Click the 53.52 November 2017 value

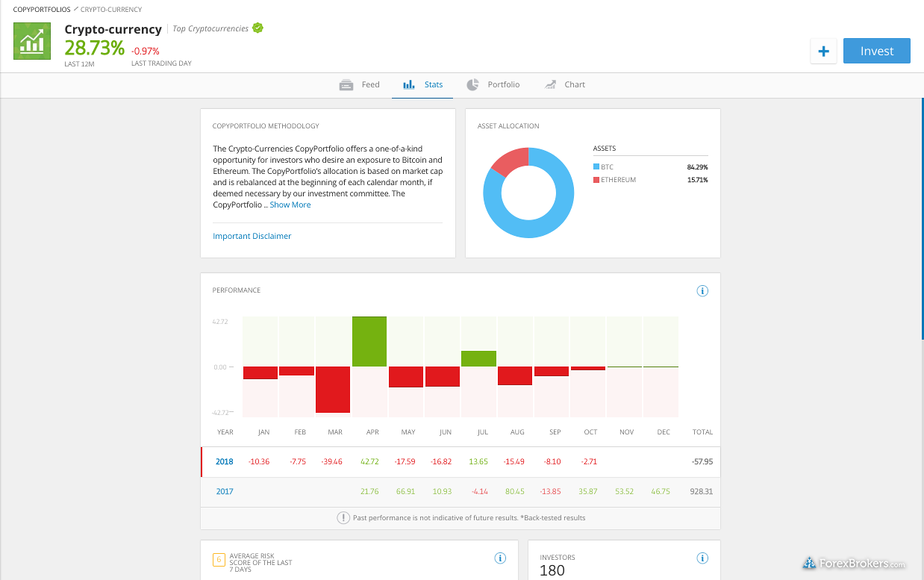pos(624,492)
